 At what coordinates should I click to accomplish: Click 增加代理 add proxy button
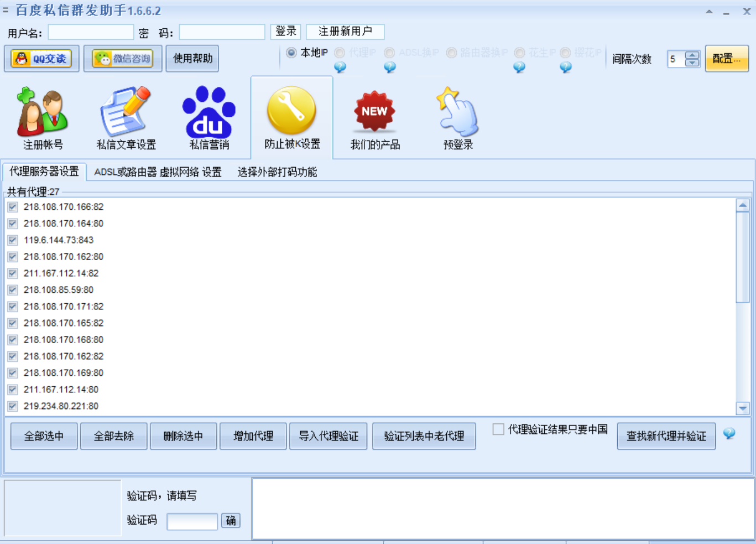pyautogui.click(x=253, y=436)
